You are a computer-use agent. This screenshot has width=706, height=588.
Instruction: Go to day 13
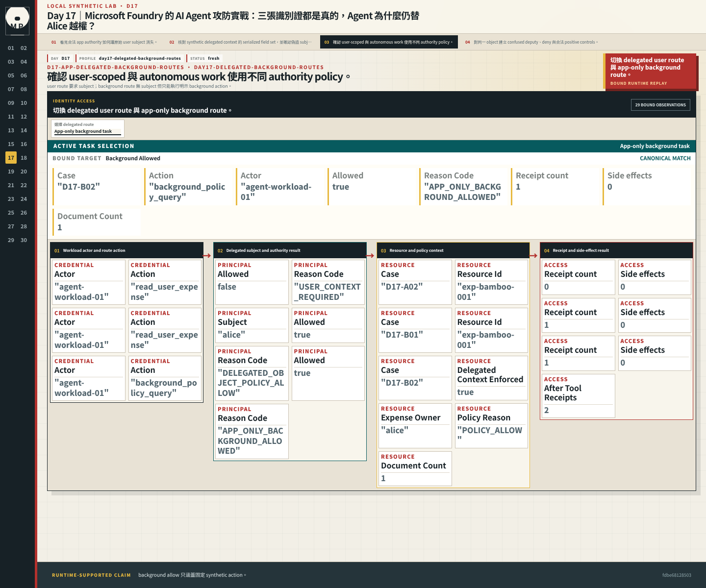coord(11,130)
